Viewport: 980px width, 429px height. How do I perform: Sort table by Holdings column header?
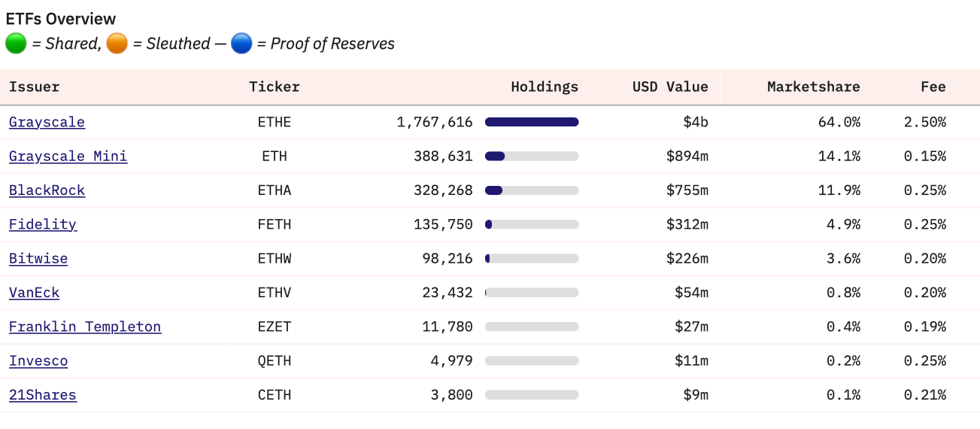click(545, 87)
